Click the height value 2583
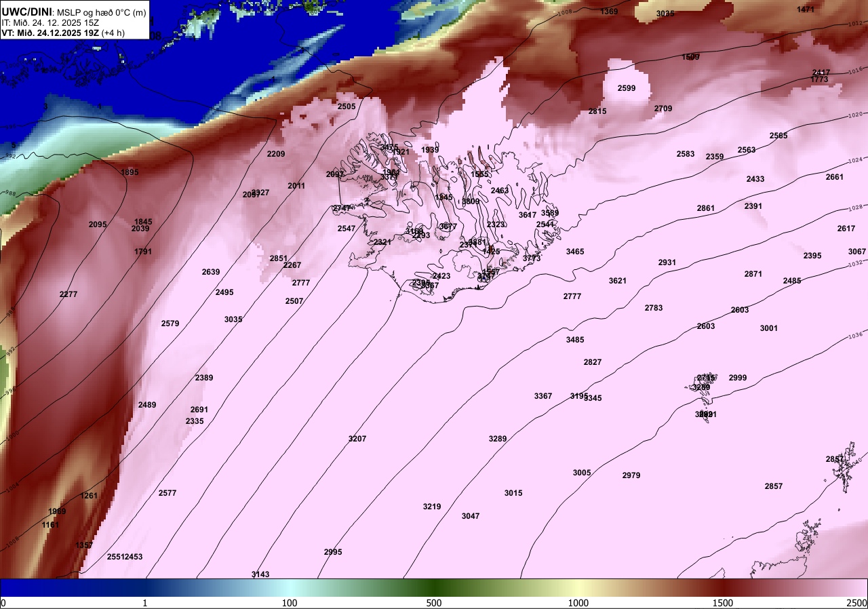Image resolution: width=868 pixels, height=609 pixels. click(686, 154)
